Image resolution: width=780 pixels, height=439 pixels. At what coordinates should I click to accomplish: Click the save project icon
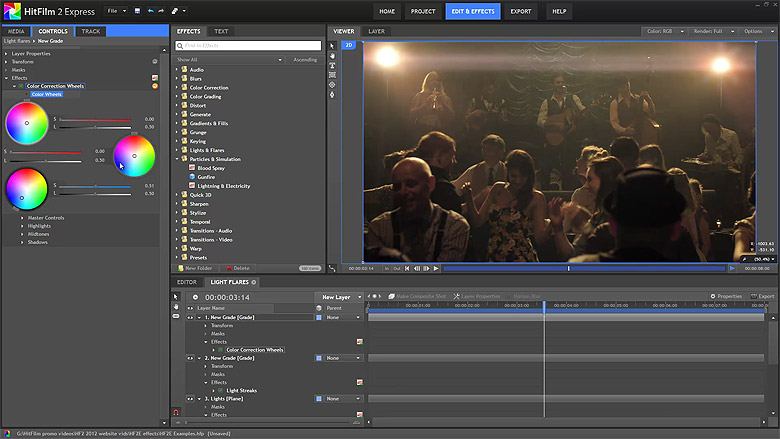137,11
